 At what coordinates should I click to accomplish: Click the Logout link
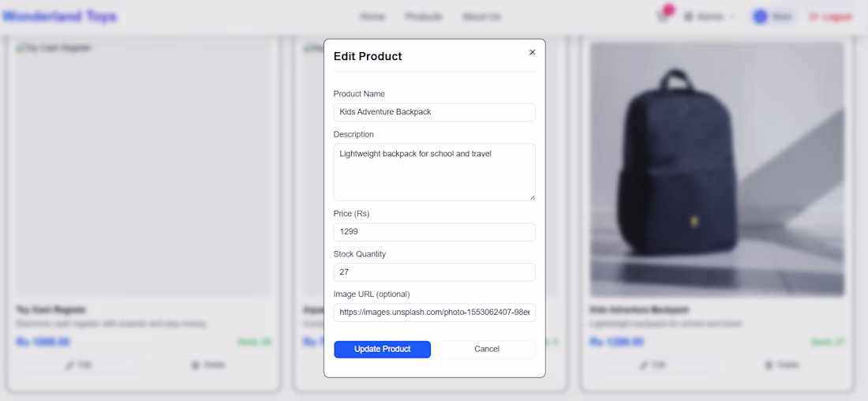click(831, 17)
